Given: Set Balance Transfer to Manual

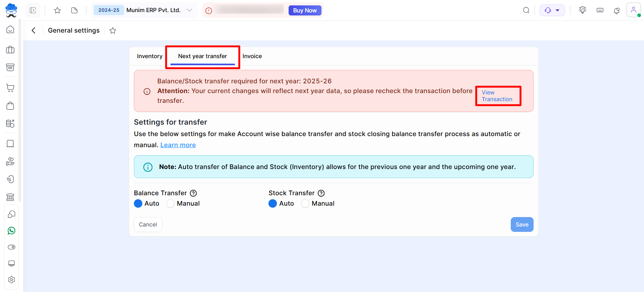Looking at the screenshot, I should coord(171,204).
